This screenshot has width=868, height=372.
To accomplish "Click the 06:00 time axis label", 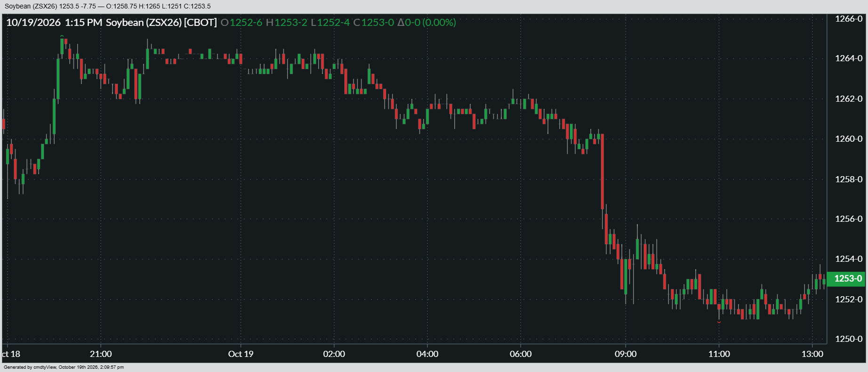I will [521, 354].
